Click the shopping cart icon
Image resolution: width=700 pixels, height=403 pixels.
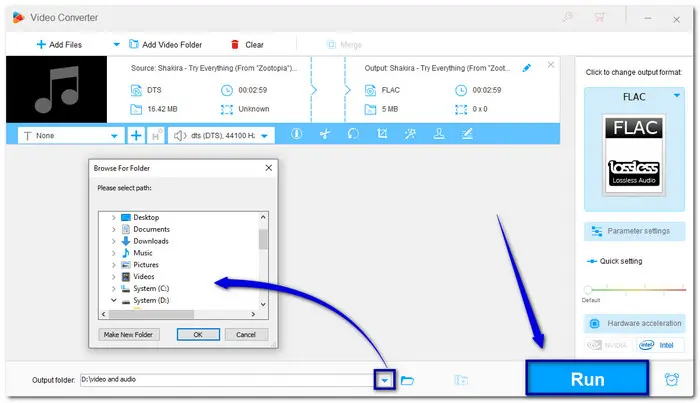pos(600,17)
